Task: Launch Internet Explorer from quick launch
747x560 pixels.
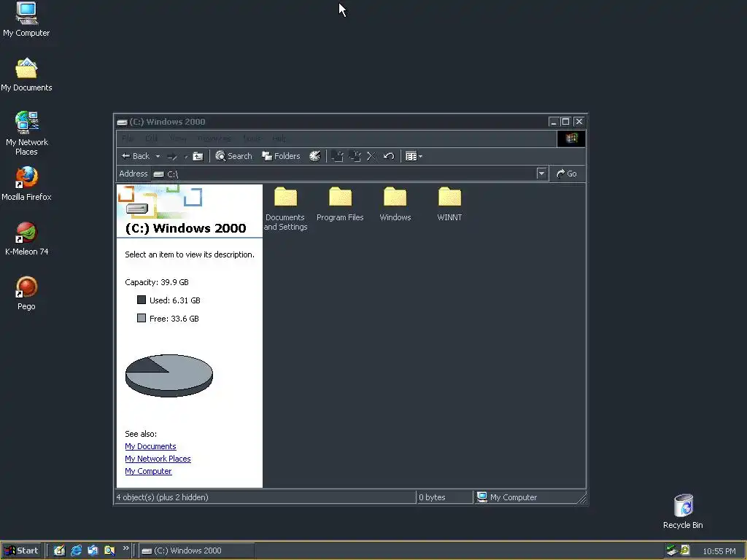Action: click(x=76, y=551)
